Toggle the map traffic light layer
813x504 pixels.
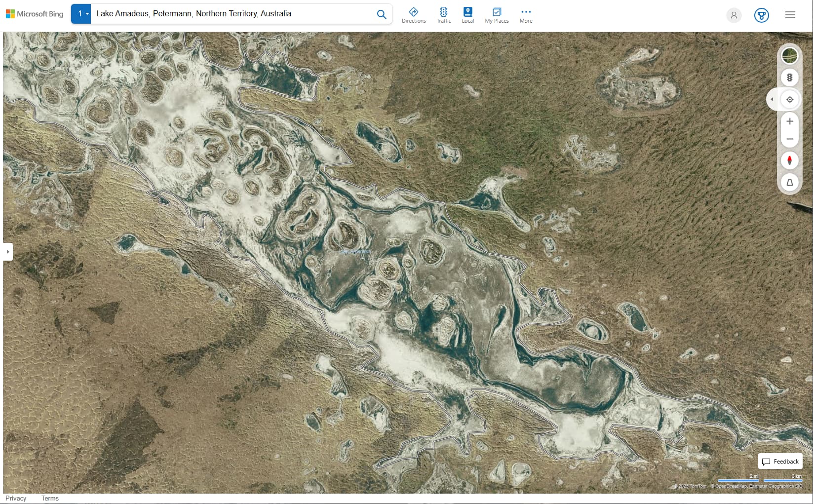789,78
